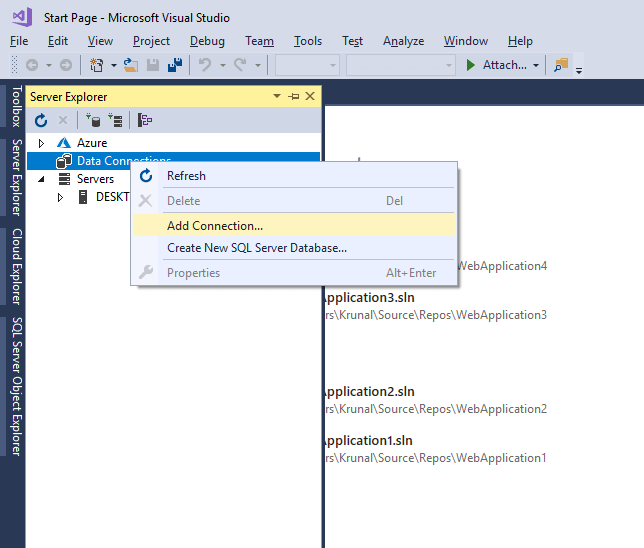Open the View menu
This screenshot has height=548, width=644.
click(100, 41)
